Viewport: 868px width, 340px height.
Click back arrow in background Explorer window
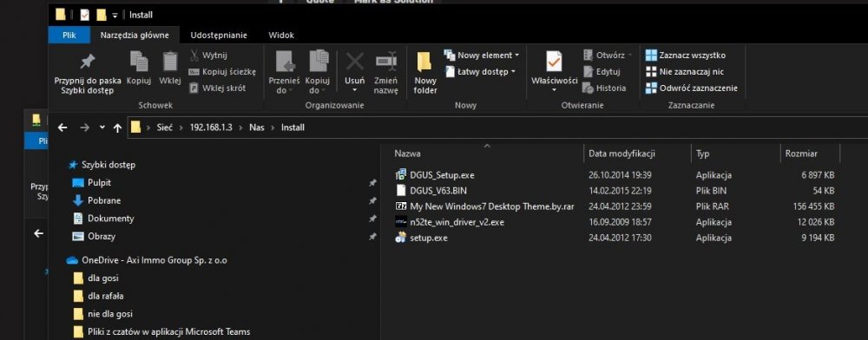[38, 234]
